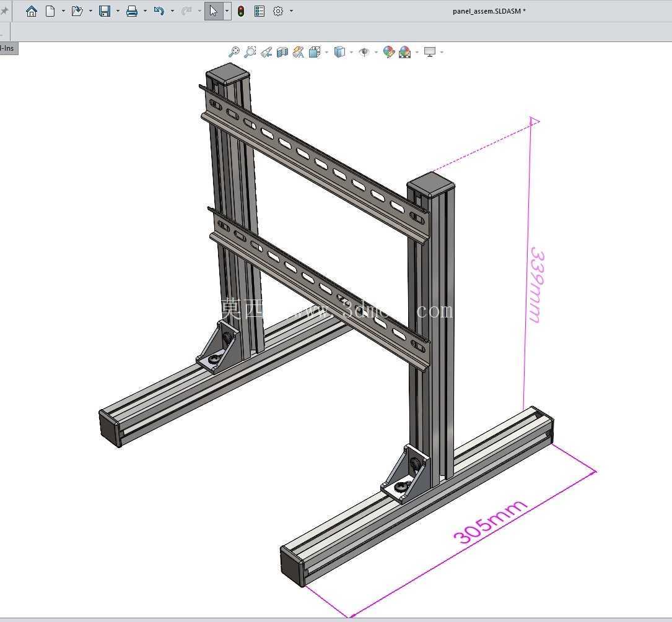This screenshot has height=622, width=672.
Task: Open the File Properties list icon
Action: (x=260, y=11)
